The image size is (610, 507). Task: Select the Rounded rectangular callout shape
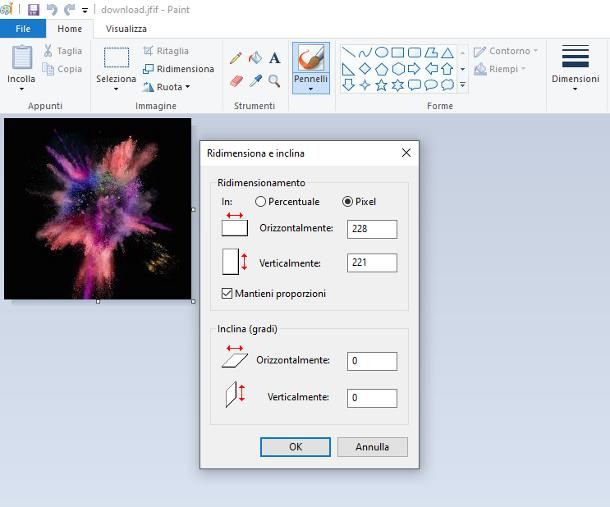414,85
